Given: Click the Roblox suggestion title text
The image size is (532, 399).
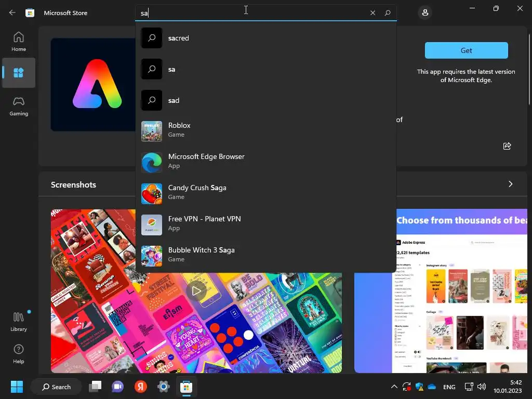Looking at the screenshot, I should [179, 125].
